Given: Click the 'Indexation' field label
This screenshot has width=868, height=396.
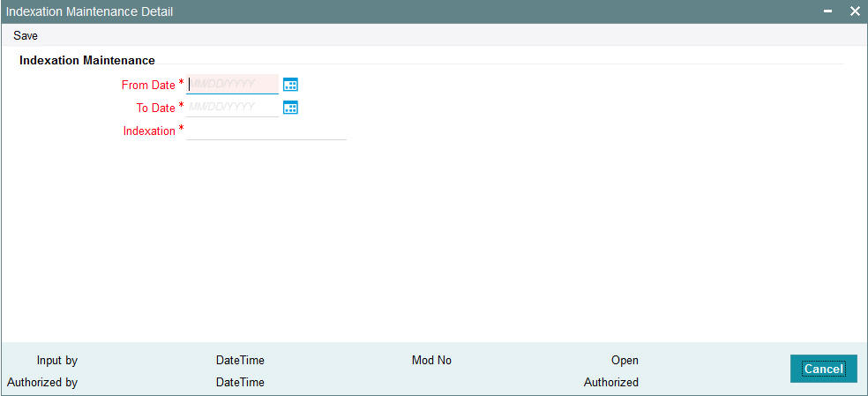Looking at the screenshot, I should 149,131.
